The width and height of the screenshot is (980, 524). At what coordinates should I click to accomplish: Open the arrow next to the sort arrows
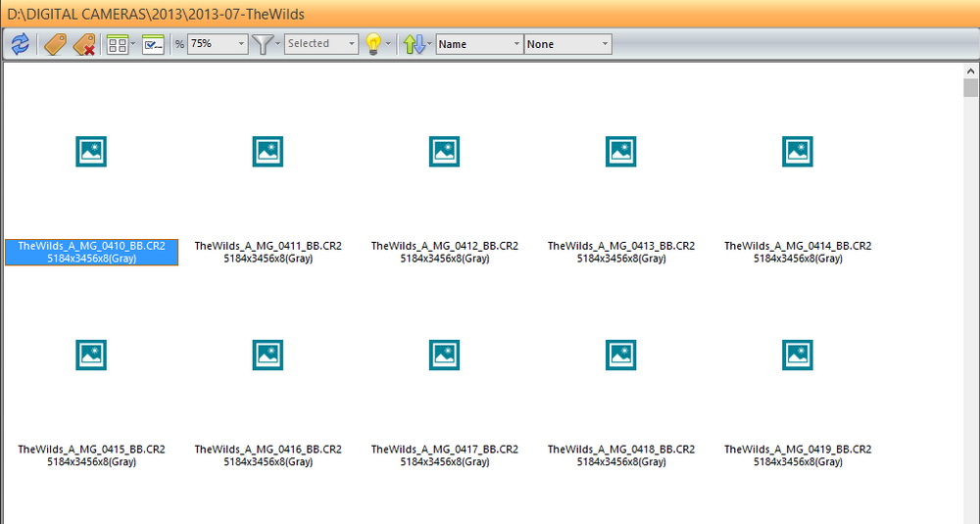point(429,44)
